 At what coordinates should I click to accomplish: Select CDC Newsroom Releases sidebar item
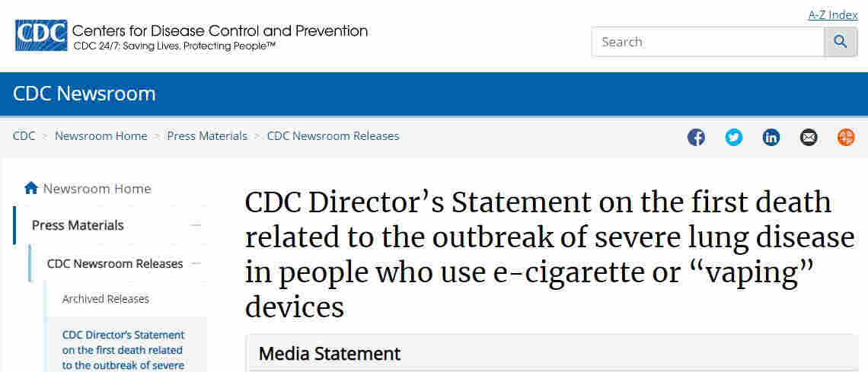click(x=115, y=263)
